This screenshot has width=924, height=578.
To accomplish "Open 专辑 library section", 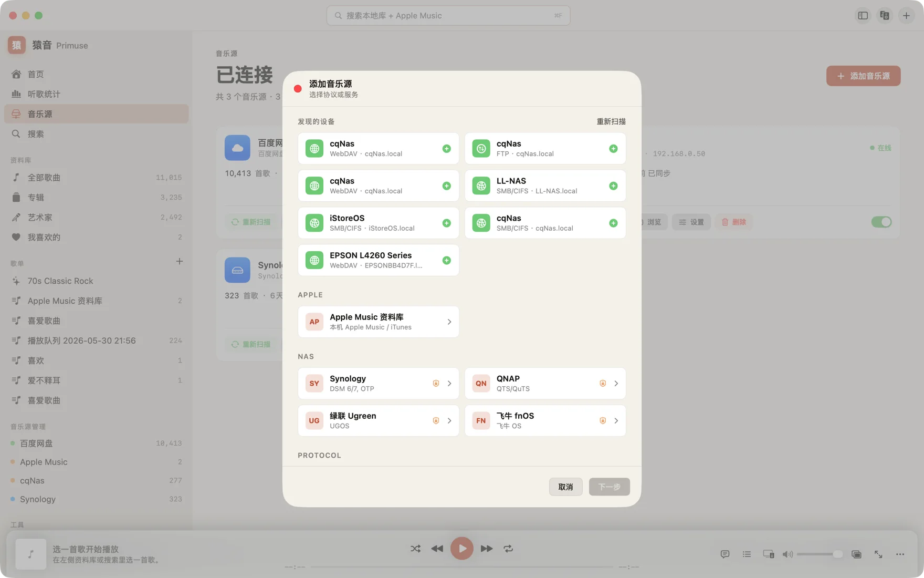I will 96,198.
